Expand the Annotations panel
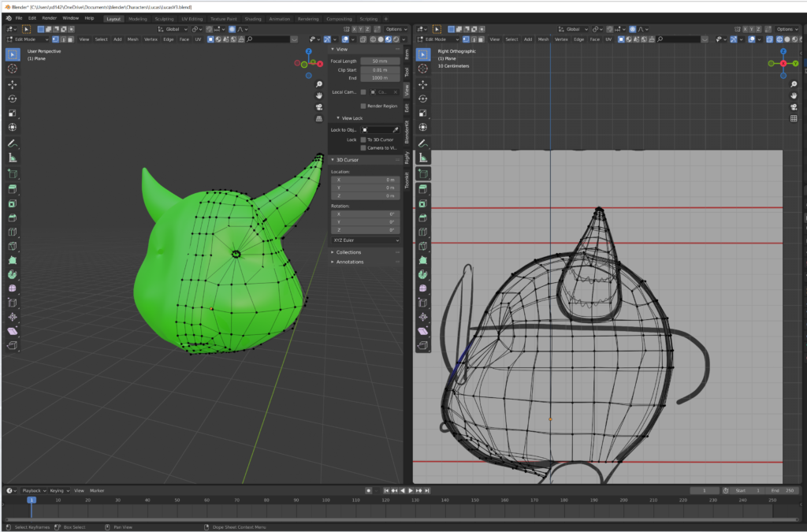 pyautogui.click(x=350, y=262)
